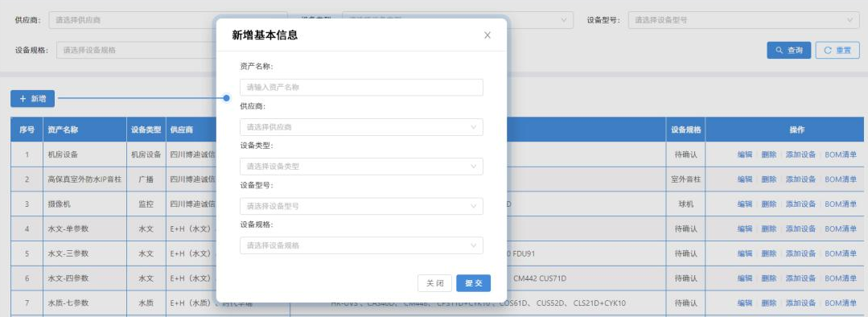
Task: Click 编辑 for row 水质-七参数
Action: 745,303
